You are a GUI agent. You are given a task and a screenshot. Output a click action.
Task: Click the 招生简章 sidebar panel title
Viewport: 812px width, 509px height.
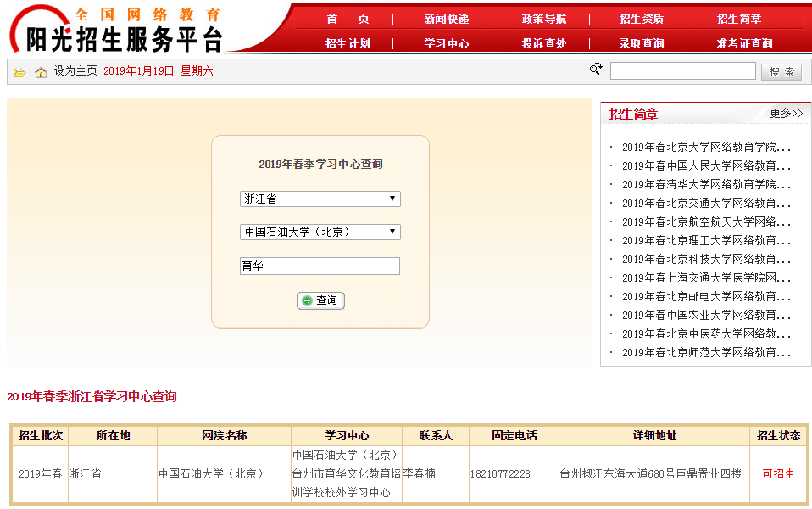[x=633, y=114]
